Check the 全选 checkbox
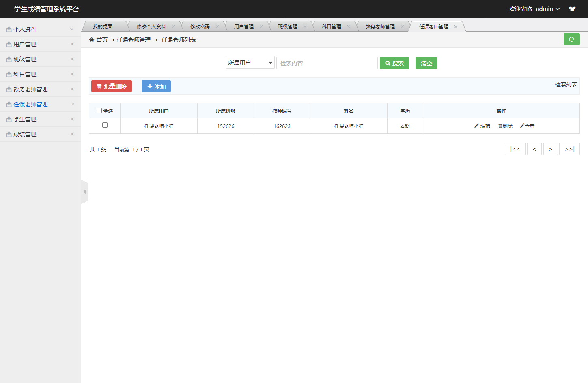Screen dimensions: 588x383 (x=99, y=110)
